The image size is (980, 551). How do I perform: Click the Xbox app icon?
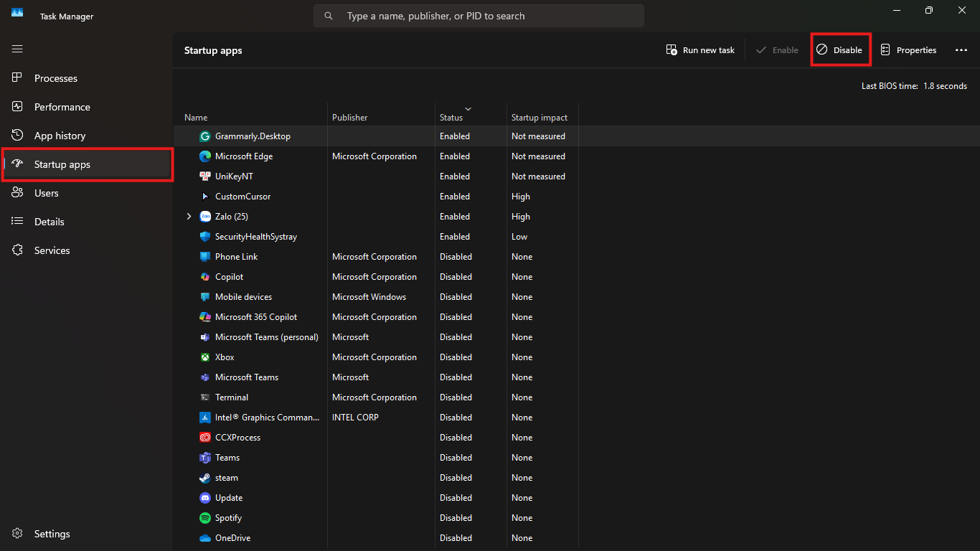204,357
